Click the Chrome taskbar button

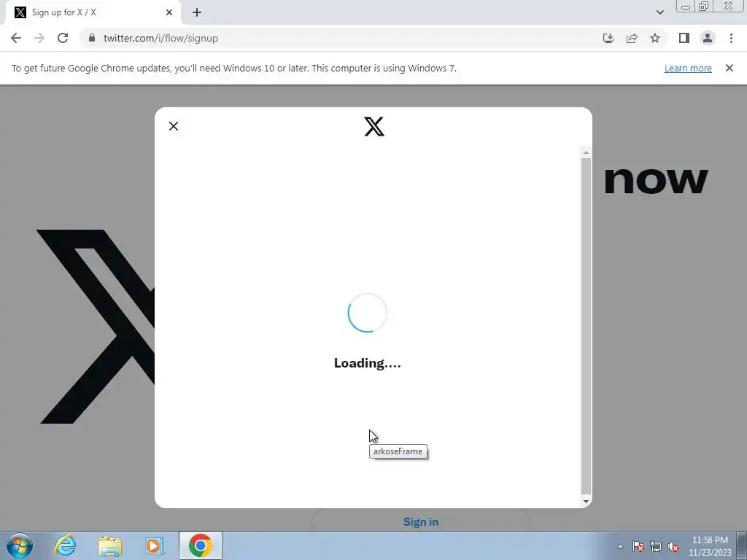pyautogui.click(x=201, y=545)
